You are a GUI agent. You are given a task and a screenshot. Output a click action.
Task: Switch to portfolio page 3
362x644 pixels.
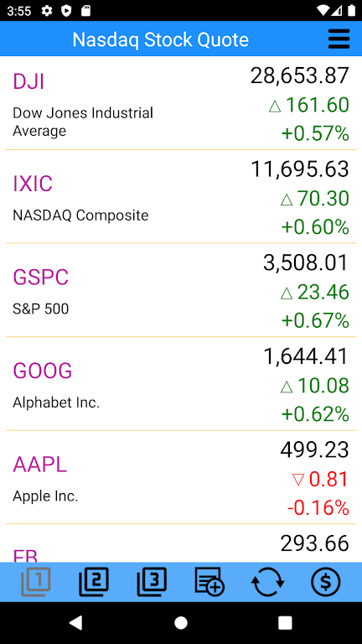tap(152, 582)
